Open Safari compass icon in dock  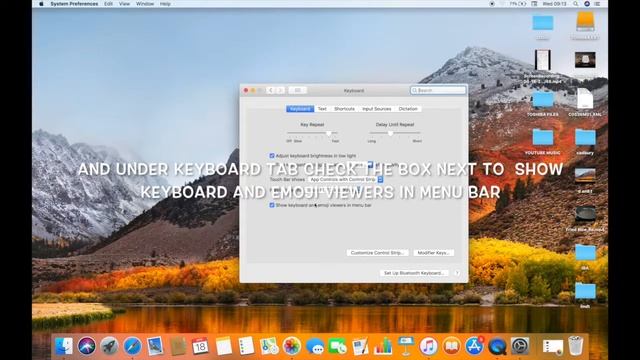click(133, 346)
